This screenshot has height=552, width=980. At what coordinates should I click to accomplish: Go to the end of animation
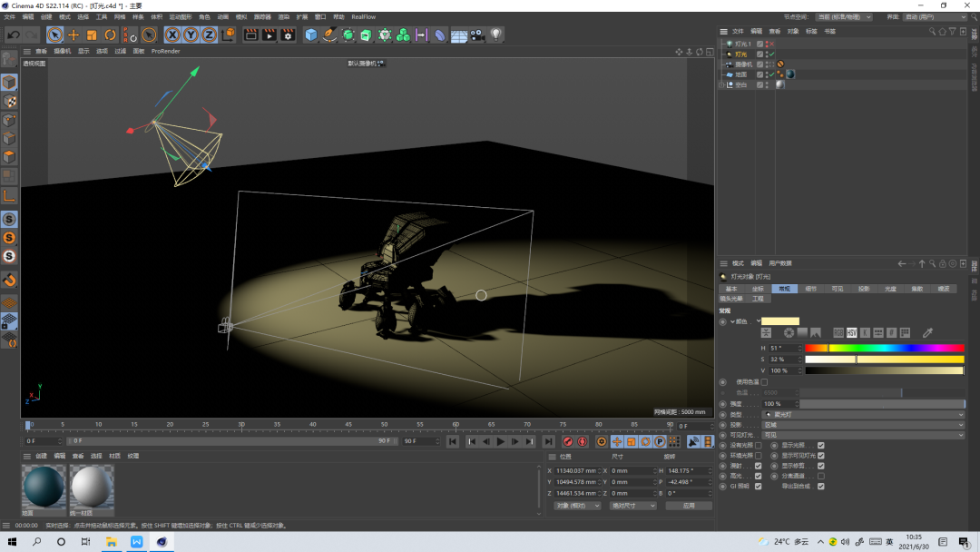pyautogui.click(x=548, y=442)
